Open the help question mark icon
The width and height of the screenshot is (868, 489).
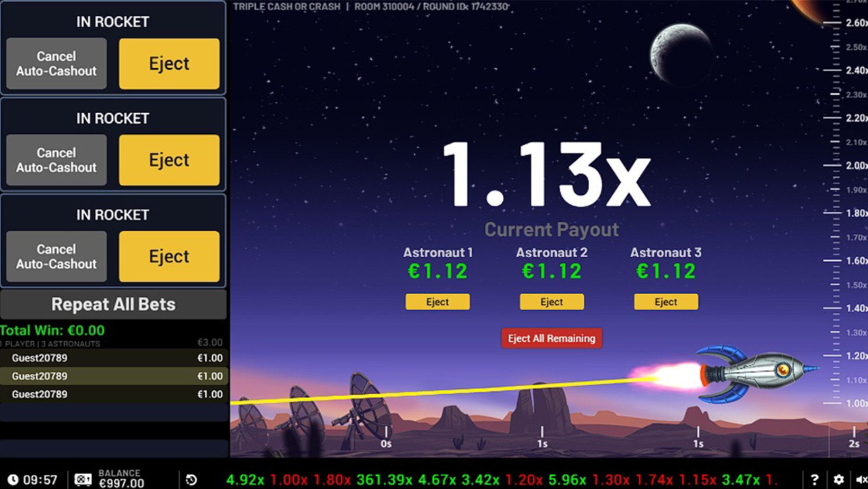(815, 479)
